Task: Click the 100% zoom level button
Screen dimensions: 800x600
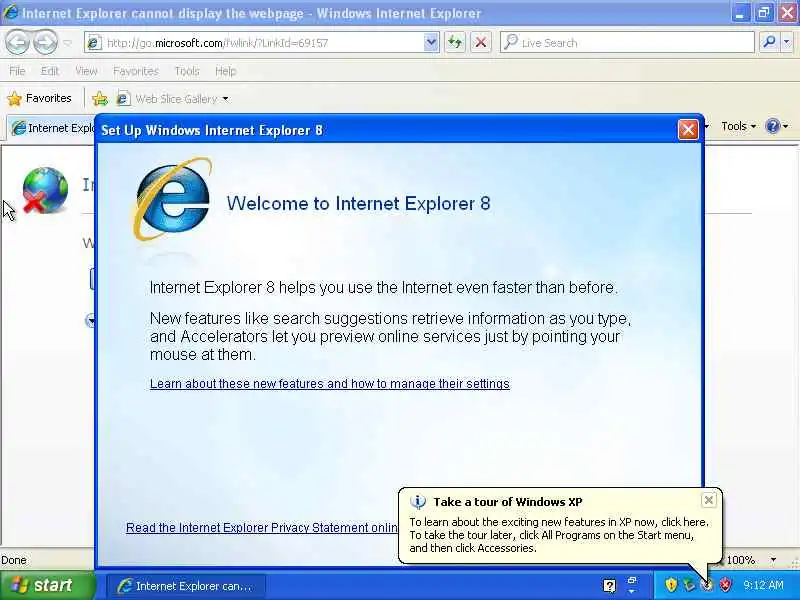Action: click(x=740, y=560)
